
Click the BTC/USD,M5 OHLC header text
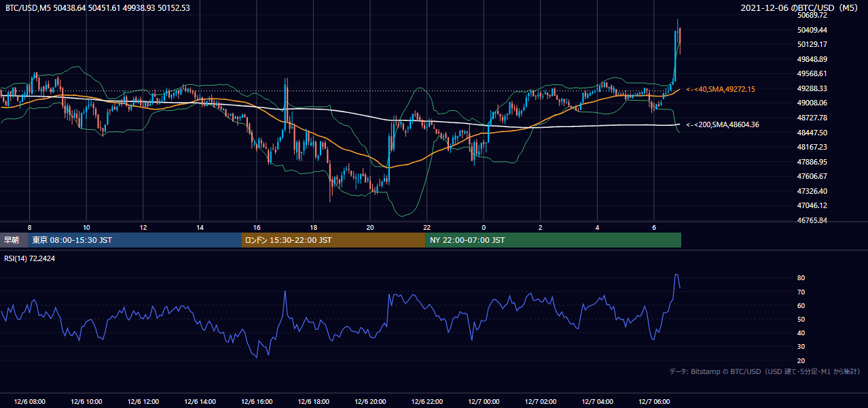(x=98, y=8)
